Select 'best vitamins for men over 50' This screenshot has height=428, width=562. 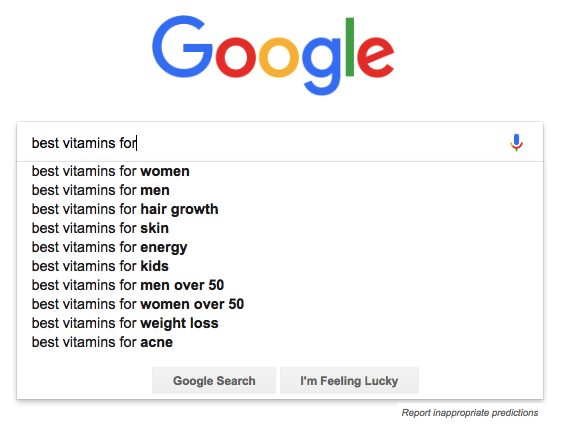(x=280, y=285)
